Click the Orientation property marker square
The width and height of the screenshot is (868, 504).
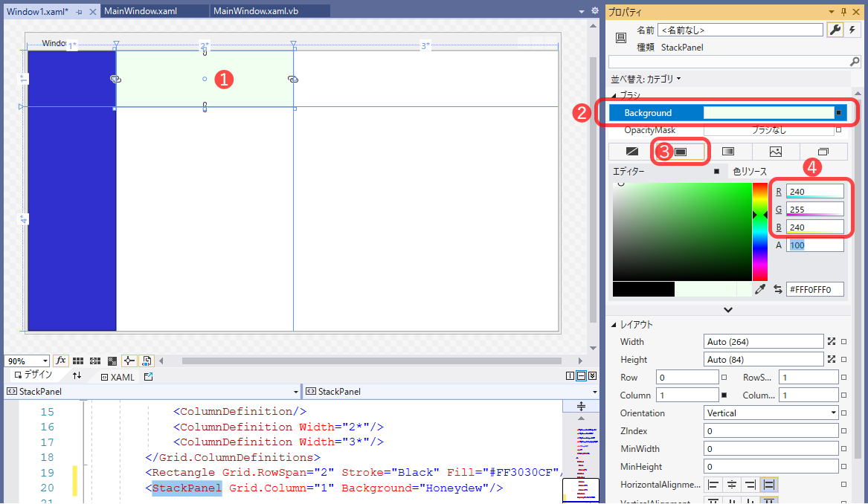pos(843,413)
